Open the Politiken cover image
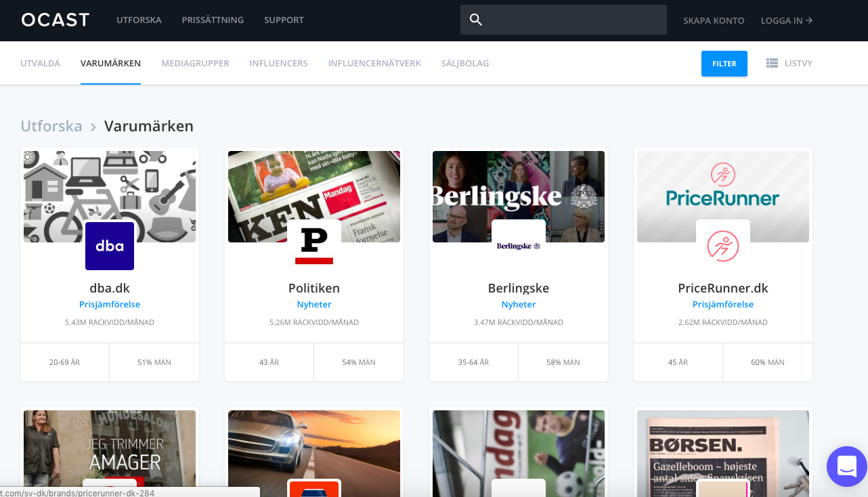This screenshot has height=497, width=868. [314, 196]
